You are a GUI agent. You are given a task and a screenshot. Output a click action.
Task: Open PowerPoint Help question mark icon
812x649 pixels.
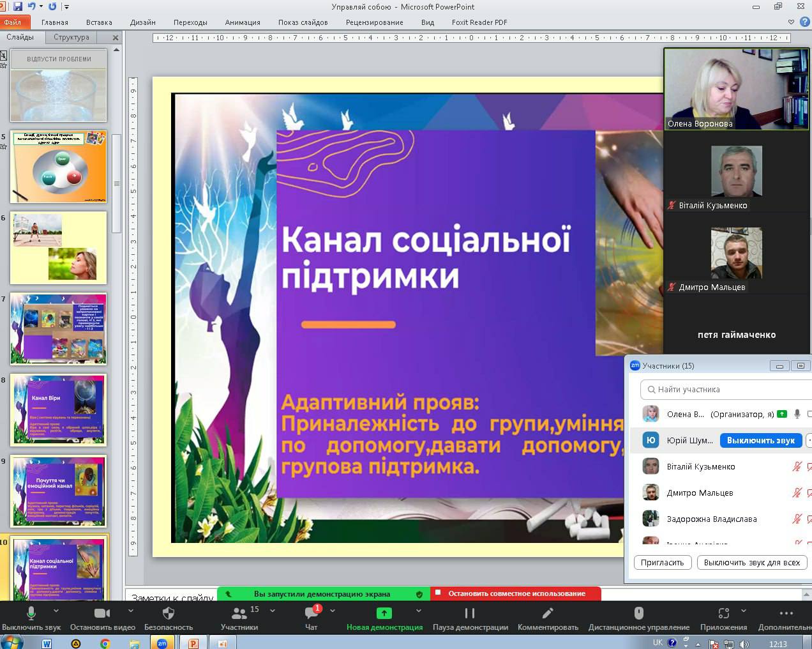[804, 22]
